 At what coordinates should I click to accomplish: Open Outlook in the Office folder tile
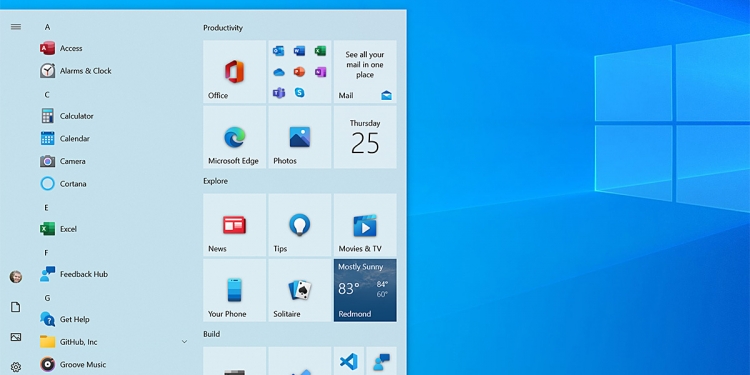point(278,51)
